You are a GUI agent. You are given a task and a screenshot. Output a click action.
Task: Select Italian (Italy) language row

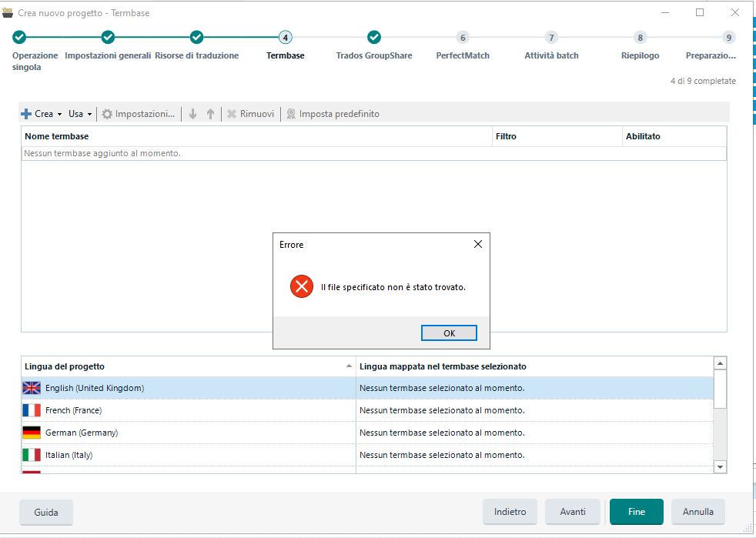pyautogui.click(x=367, y=455)
